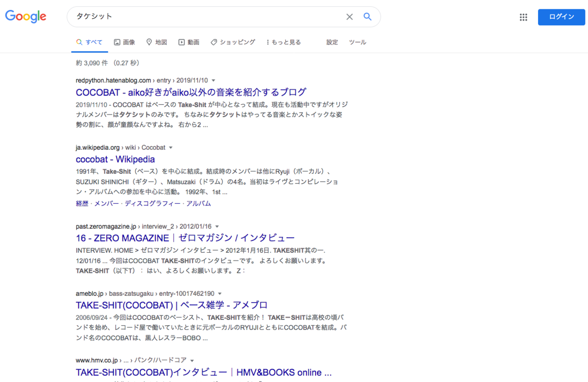
Task: Open the Google apps grid icon
Action: tap(523, 17)
